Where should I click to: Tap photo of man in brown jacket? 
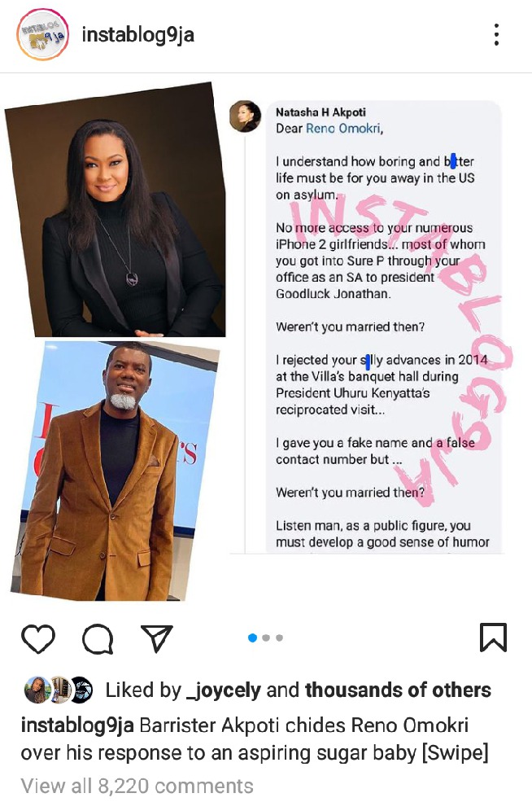click(115, 471)
